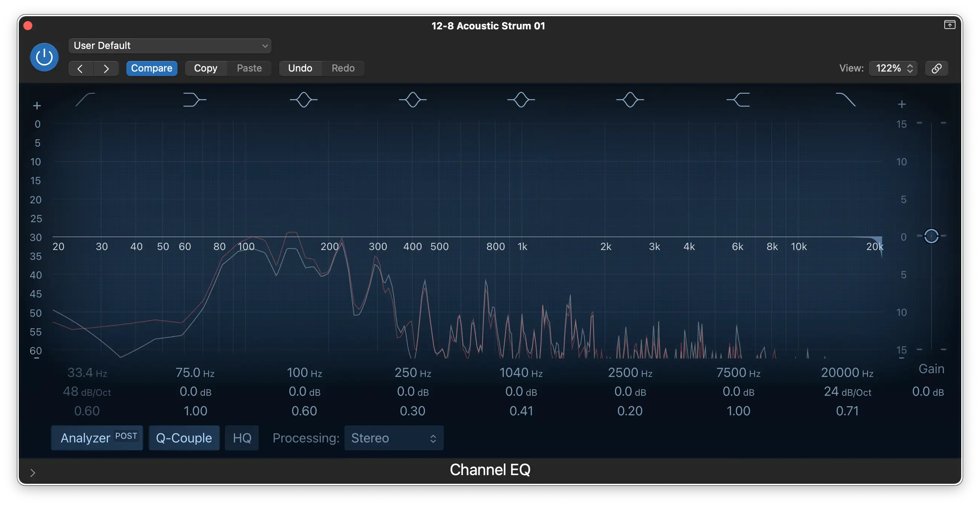The height and width of the screenshot is (506, 980).
Task: Toggle the high shelf band icon
Action: [738, 100]
